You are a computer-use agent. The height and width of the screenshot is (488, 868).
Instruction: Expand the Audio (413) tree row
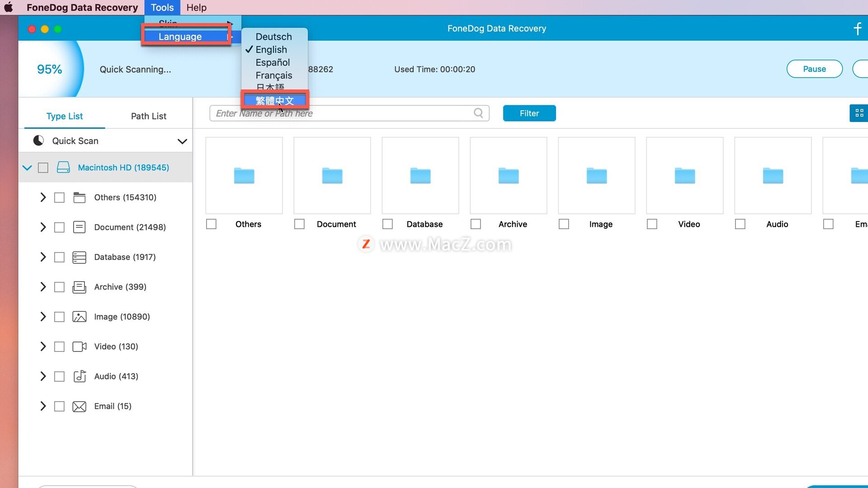click(43, 376)
